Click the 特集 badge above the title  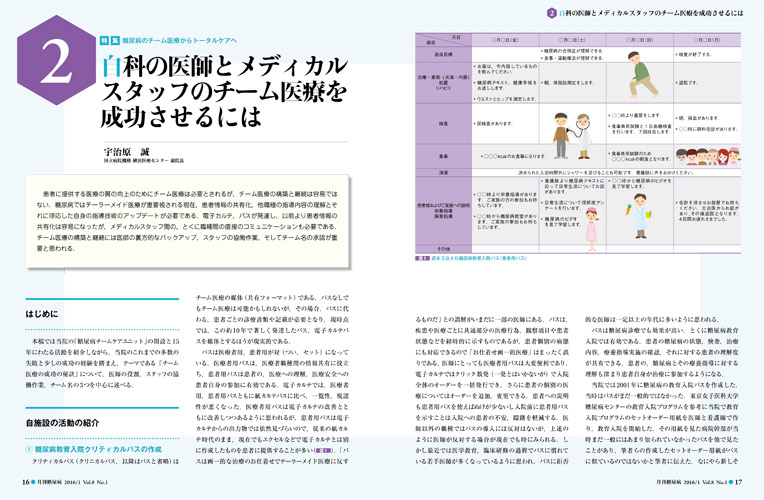(110, 40)
